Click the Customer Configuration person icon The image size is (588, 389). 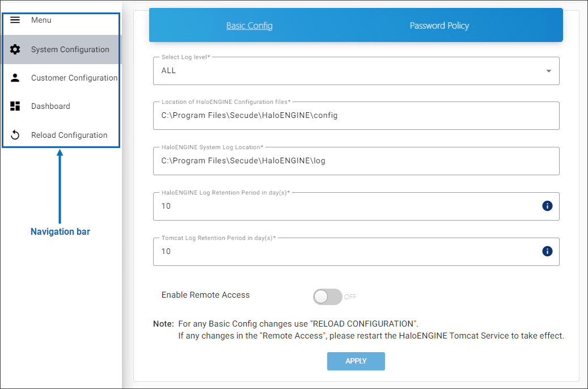click(x=15, y=78)
